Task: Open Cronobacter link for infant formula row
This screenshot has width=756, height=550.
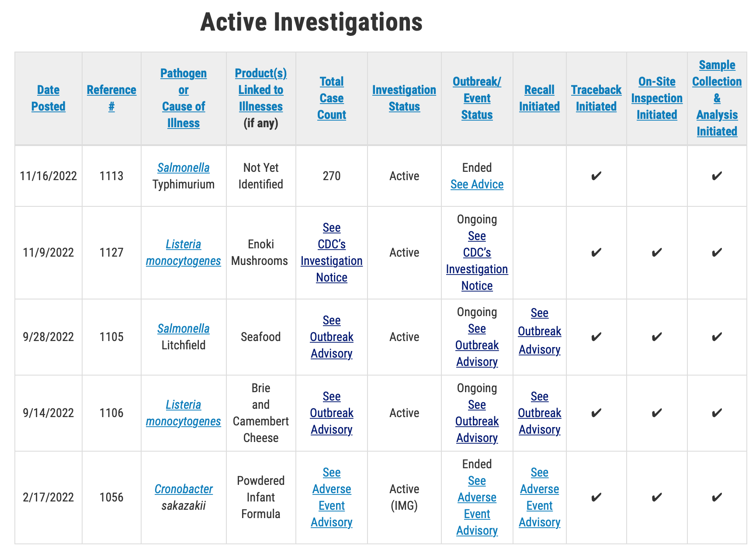Action: click(184, 489)
